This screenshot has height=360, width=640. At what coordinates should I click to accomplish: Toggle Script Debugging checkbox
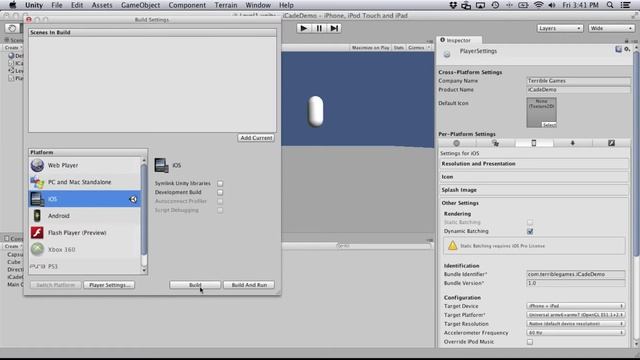[x=220, y=210]
